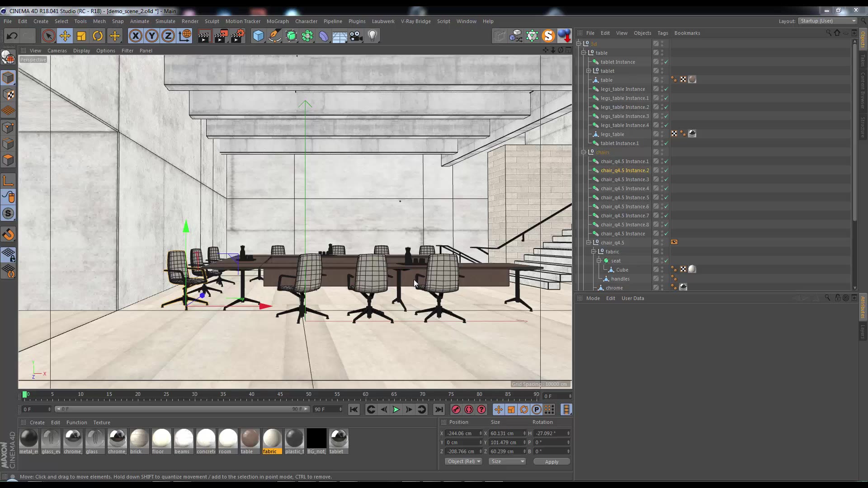Collapse the chairs group in Object Manager
Viewport: 868px width, 488px height.
[x=584, y=152]
